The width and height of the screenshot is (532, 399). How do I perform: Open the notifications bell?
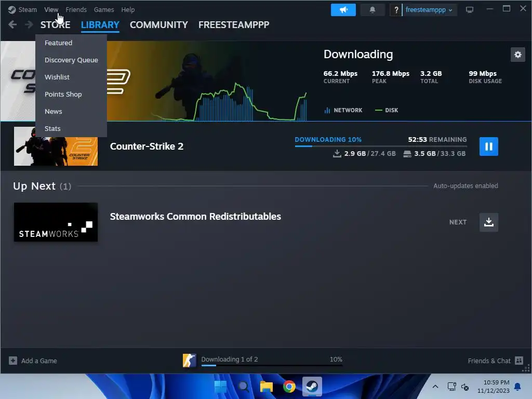(372, 10)
